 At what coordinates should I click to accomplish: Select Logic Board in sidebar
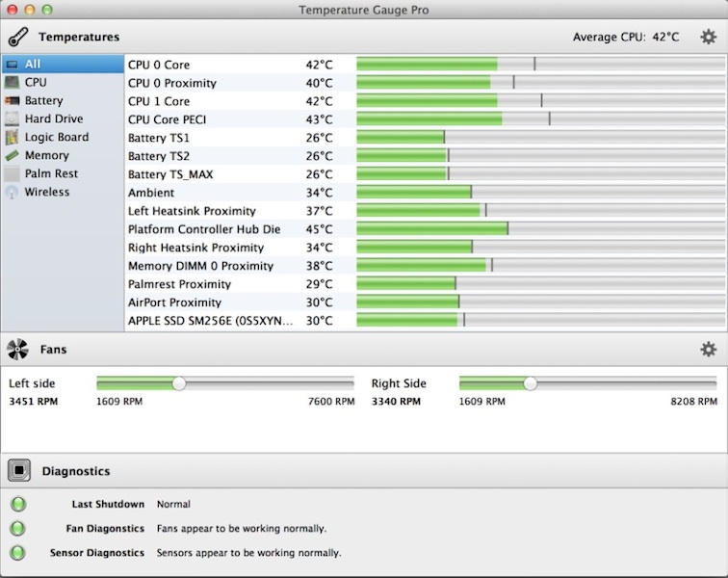56,138
